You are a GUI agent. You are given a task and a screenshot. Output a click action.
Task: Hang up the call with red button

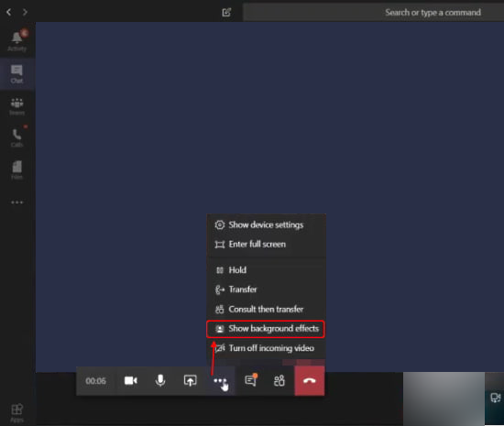(x=309, y=381)
